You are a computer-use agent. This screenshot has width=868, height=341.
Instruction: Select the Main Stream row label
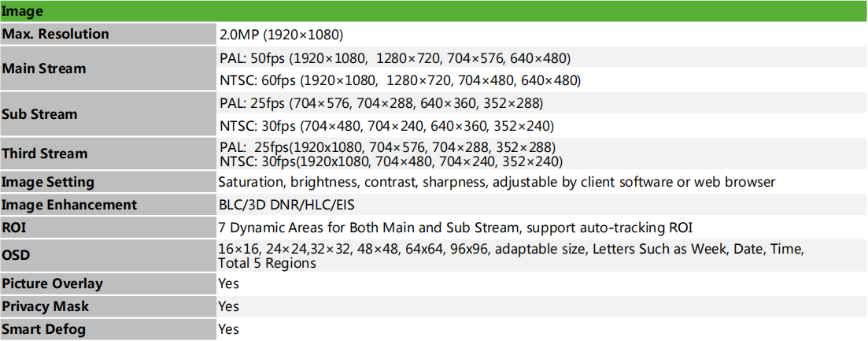[x=108, y=69]
